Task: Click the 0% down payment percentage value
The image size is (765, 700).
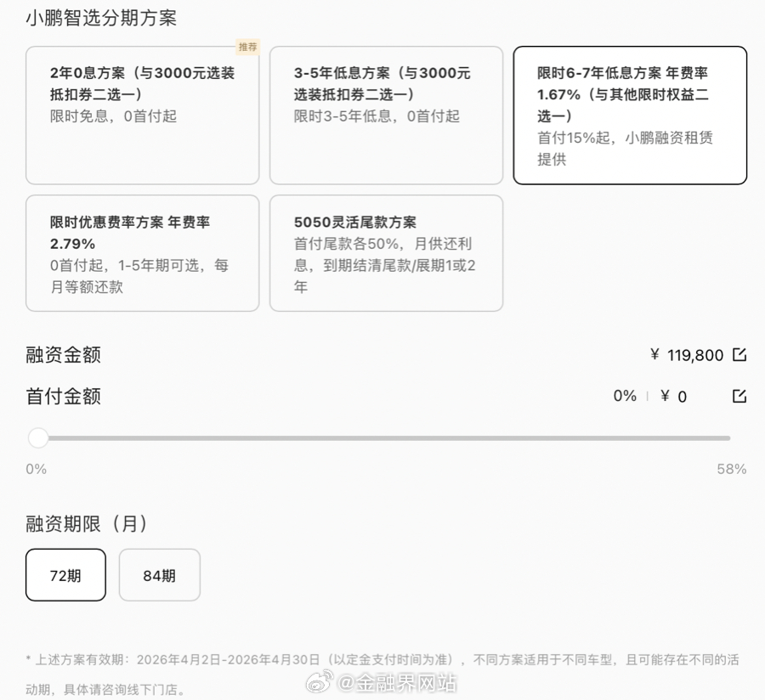Action: click(625, 396)
